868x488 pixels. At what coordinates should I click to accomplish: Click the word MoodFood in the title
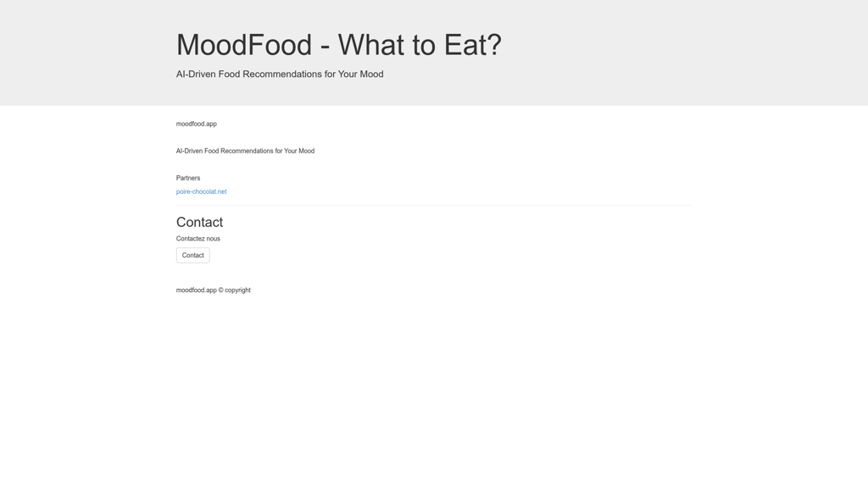point(244,45)
